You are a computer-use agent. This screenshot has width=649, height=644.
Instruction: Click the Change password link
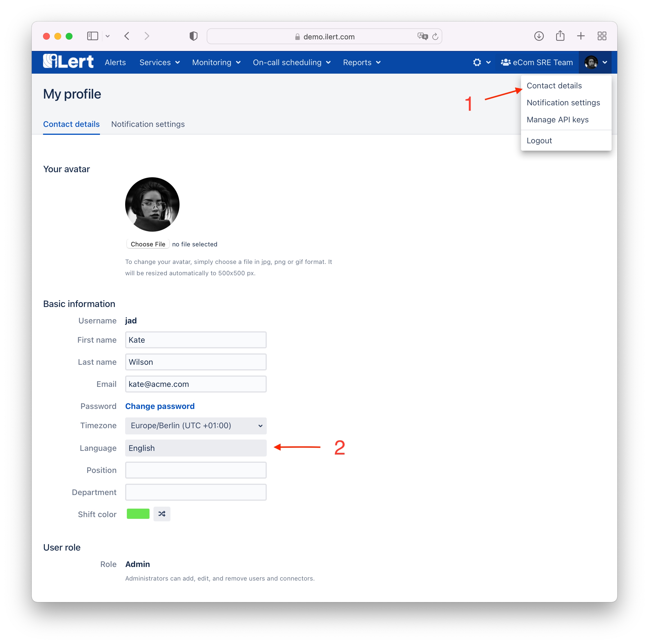click(x=160, y=406)
